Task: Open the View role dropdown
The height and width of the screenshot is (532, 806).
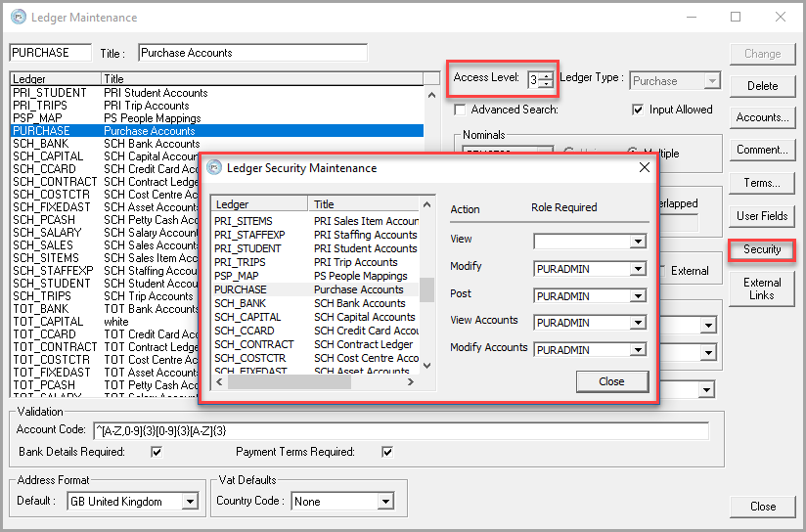Action: [638, 241]
